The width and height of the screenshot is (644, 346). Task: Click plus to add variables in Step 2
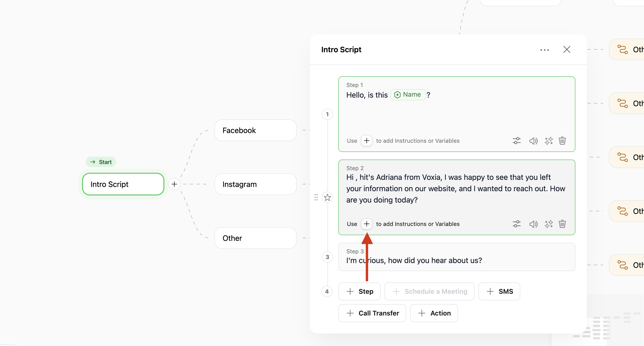coord(366,224)
